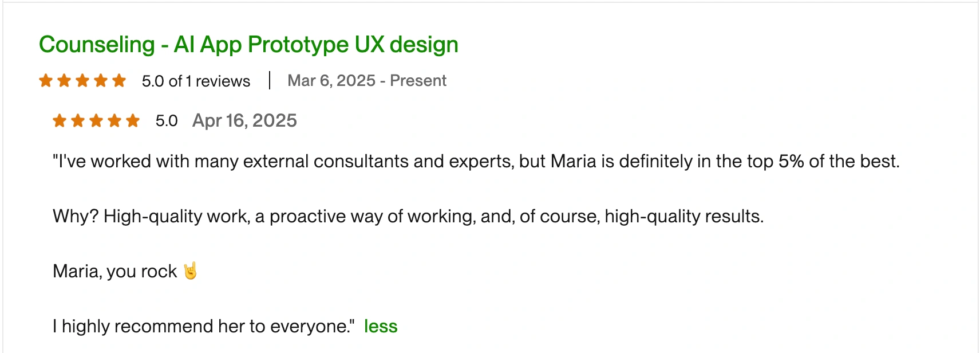Viewport: 980px width, 353px height.
Task: Collapse the review with the less link
Action: pyautogui.click(x=381, y=326)
